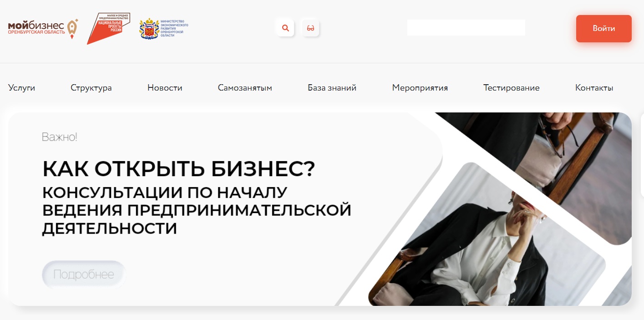644x320 pixels.
Task: Click the rocket pin icon in the logo
Action: pyautogui.click(x=72, y=29)
